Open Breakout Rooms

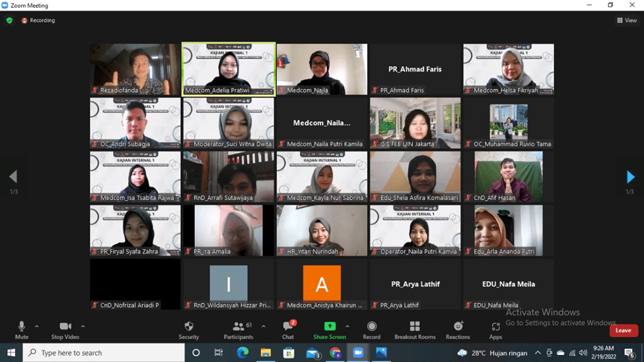coord(414,327)
